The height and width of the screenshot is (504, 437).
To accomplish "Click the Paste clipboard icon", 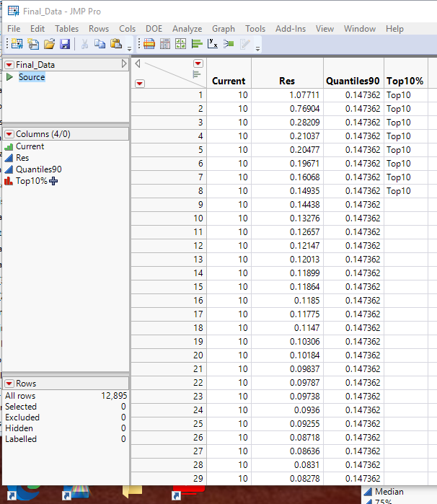I will click(115, 45).
